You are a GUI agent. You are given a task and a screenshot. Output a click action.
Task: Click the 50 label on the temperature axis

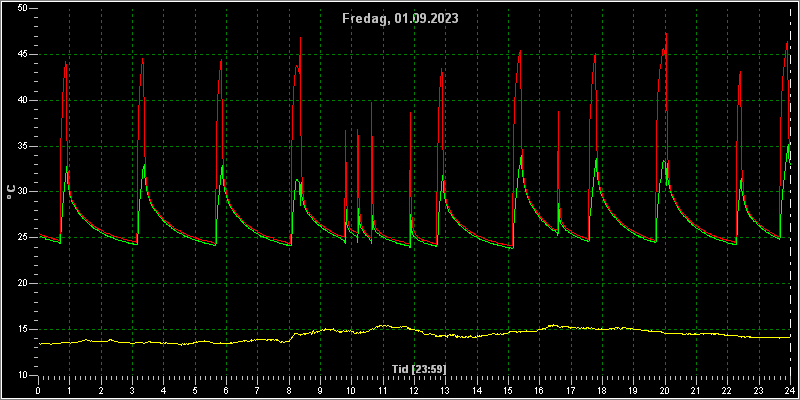coord(22,9)
